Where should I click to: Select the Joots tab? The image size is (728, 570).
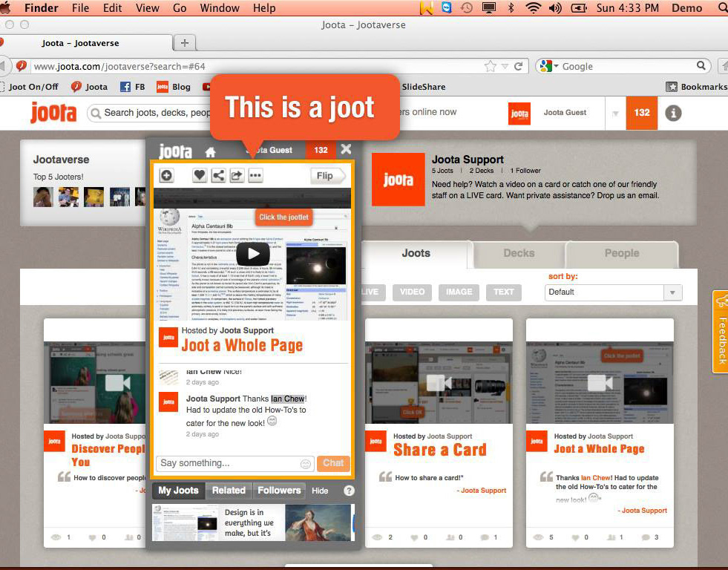(x=416, y=253)
